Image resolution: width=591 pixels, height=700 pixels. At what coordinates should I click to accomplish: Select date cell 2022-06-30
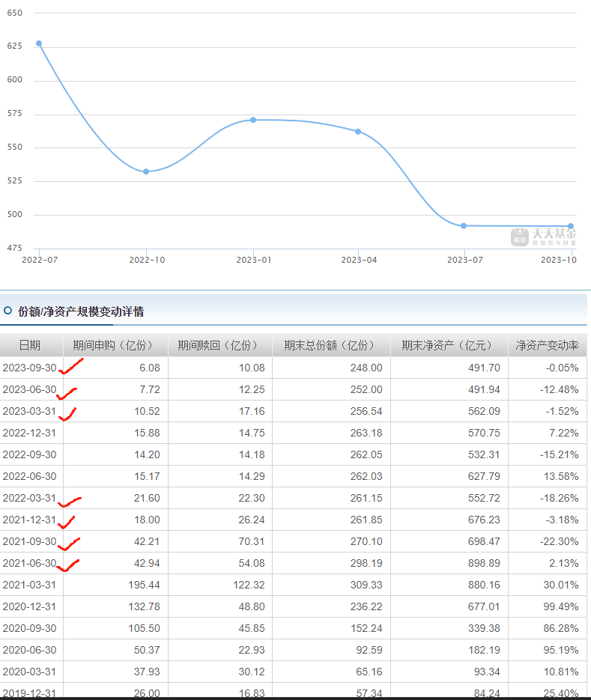click(29, 476)
